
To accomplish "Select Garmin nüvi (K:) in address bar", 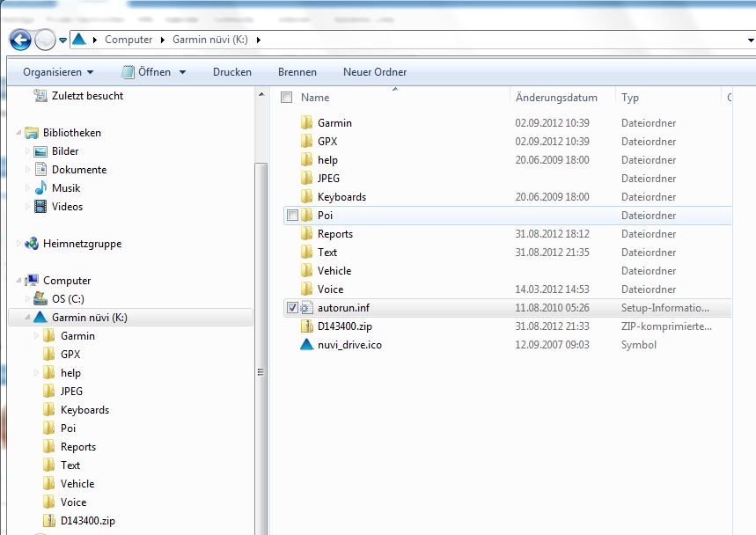I will (210, 40).
